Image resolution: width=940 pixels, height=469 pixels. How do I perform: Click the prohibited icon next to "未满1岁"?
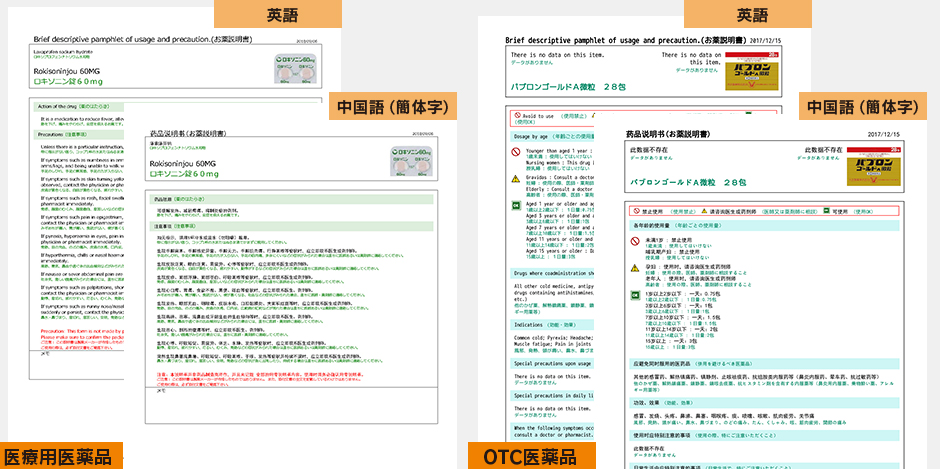coord(635,242)
